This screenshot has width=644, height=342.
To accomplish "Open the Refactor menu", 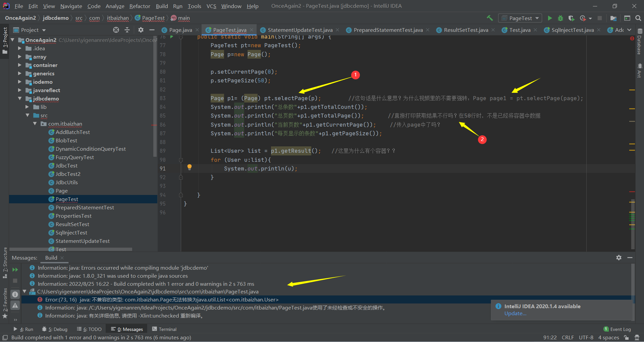I will point(140,6).
